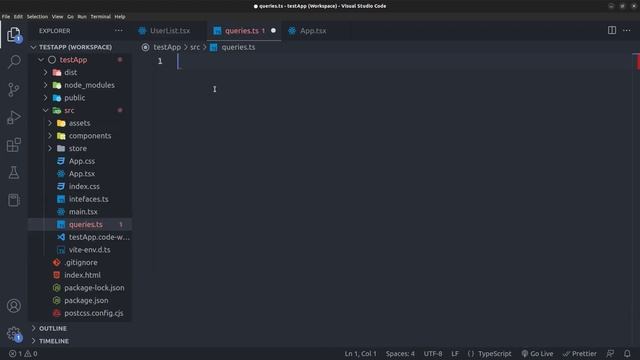Click the feedback icon in status bar

point(610,354)
